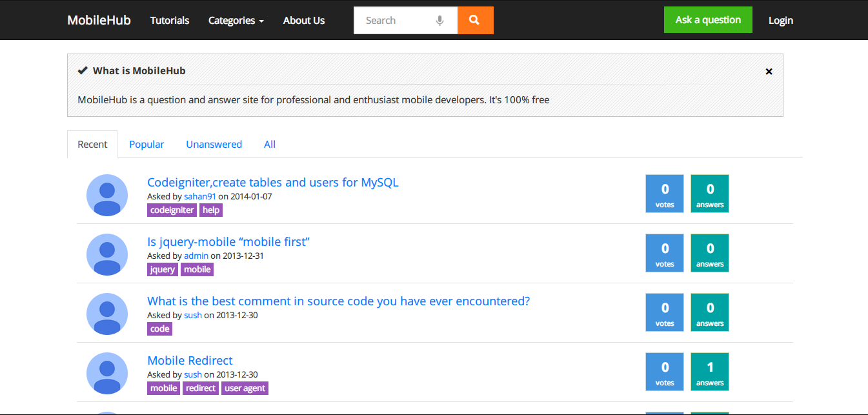Image resolution: width=868 pixels, height=415 pixels.
Task: Click votes box for jquery-mobile question
Action: point(665,253)
